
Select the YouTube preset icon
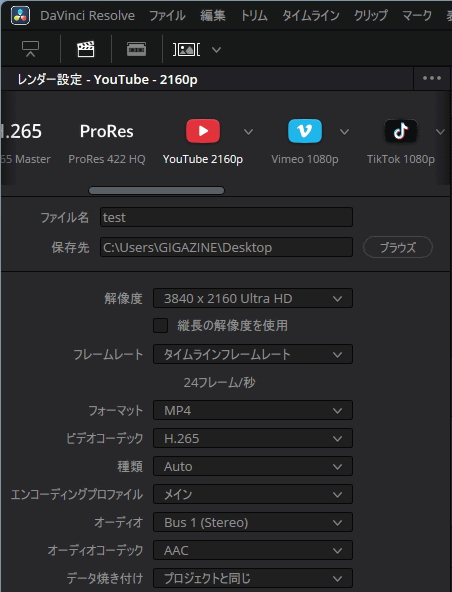[x=203, y=131]
